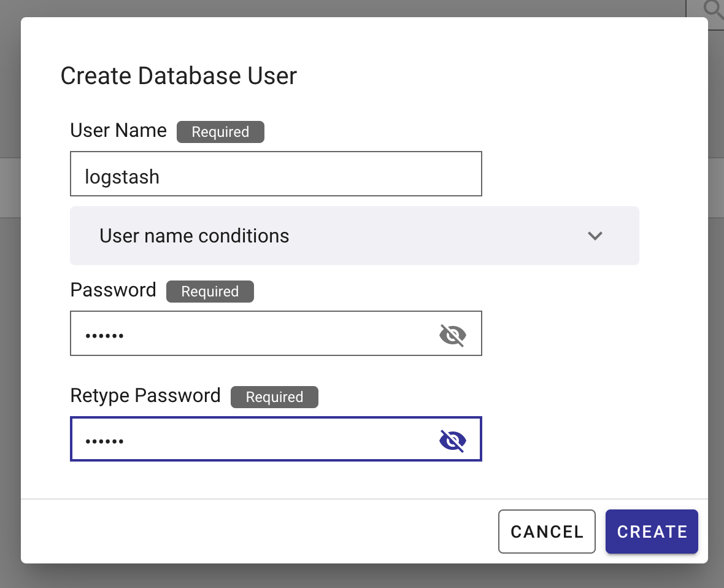Click the Retype Password field label
Screen dimensions: 724x588
tap(145, 395)
